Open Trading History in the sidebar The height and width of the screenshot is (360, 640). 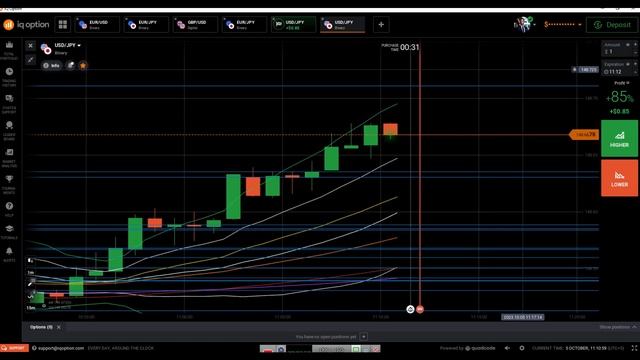coord(9,77)
